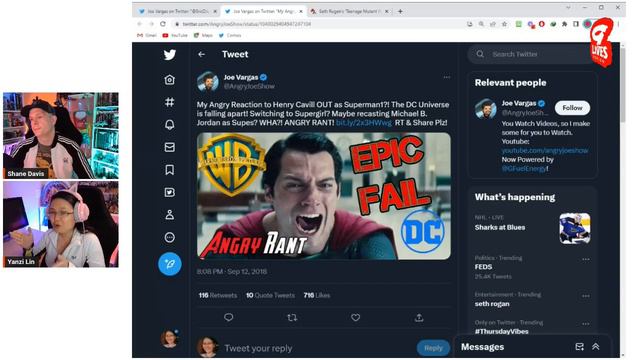Follow Joe Vargas in Relevant people
The image size is (640, 360).
pyautogui.click(x=572, y=108)
